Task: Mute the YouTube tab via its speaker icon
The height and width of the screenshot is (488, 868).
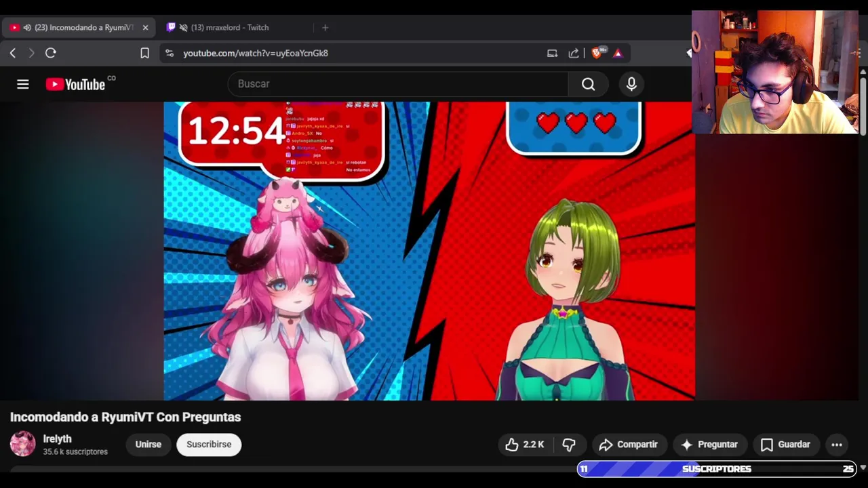Action: point(27,28)
